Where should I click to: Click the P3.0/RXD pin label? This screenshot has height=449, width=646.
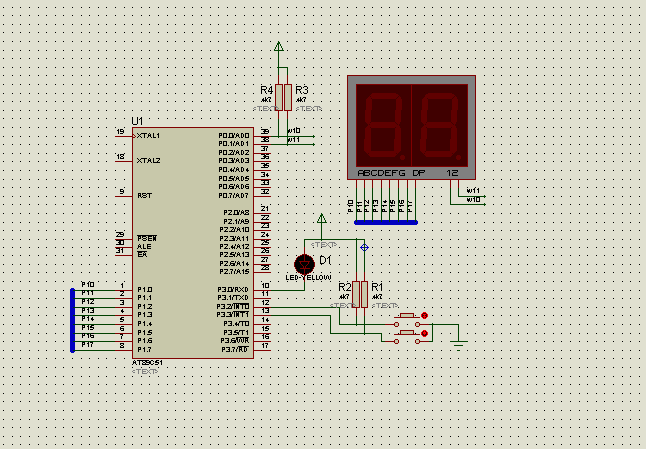click(x=233, y=290)
